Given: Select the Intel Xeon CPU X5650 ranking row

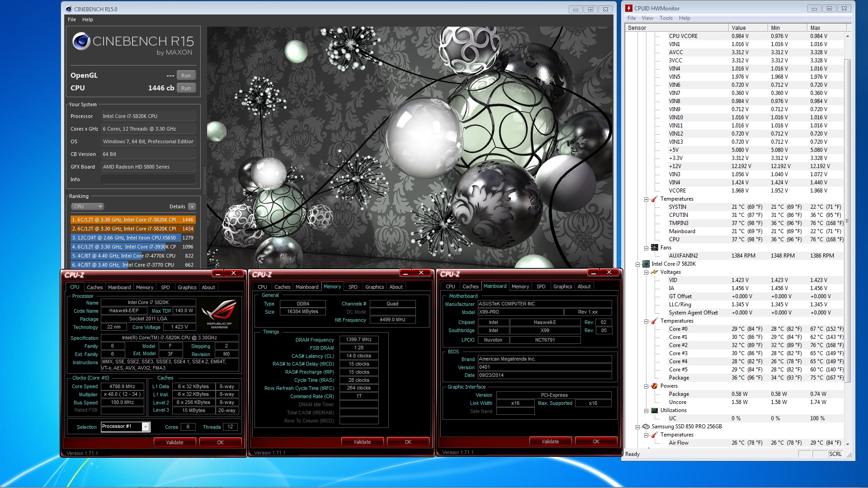Looking at the screenshot, I should coord(132,238).
